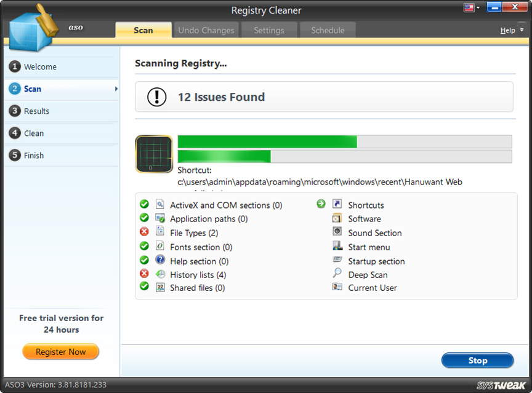This screenshot has width=532, height=393.
Task: Click the red X beside File Types
Action: point(143,232)
